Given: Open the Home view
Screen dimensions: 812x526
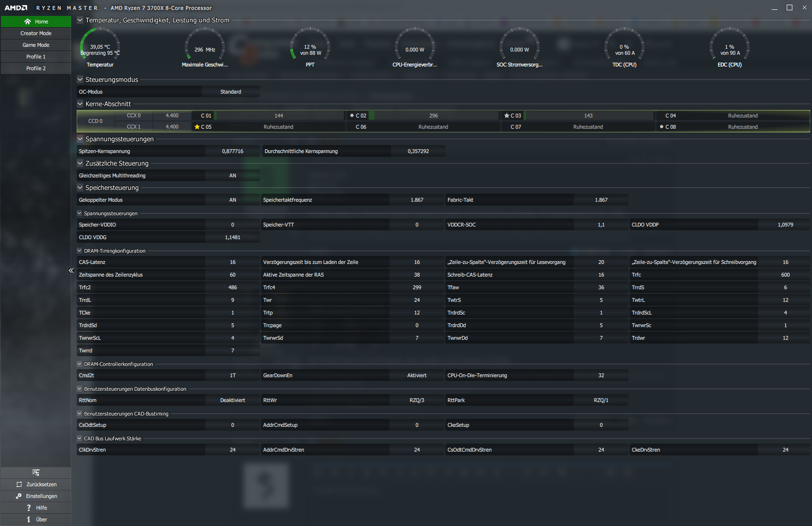Looking at the screenshot, I should coord(36,22).
